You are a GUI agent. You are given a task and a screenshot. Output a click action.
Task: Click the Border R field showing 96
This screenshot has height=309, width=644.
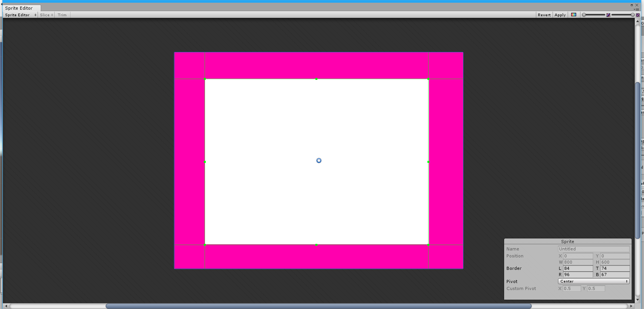coord(578,274)
